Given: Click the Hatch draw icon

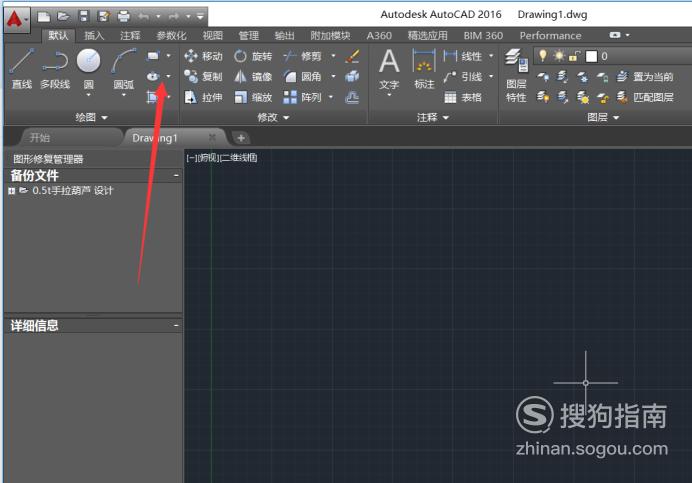Looking at the screenshot, I should 152,97.
